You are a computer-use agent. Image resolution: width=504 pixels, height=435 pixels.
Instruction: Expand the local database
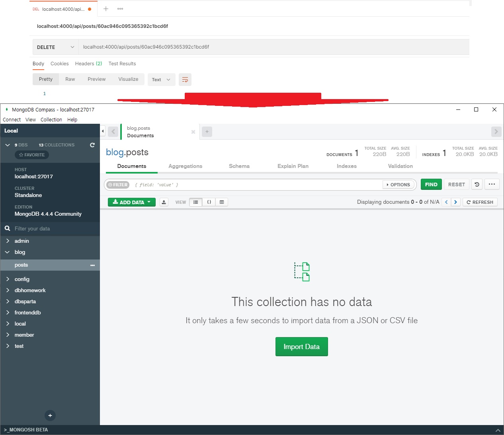8,324
